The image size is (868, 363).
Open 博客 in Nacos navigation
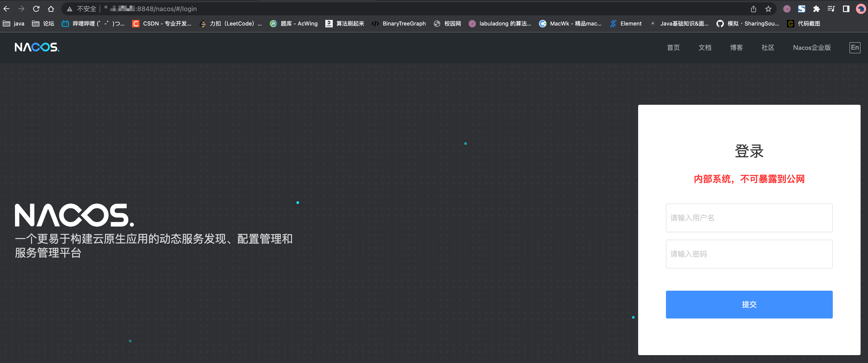point(736,48)
